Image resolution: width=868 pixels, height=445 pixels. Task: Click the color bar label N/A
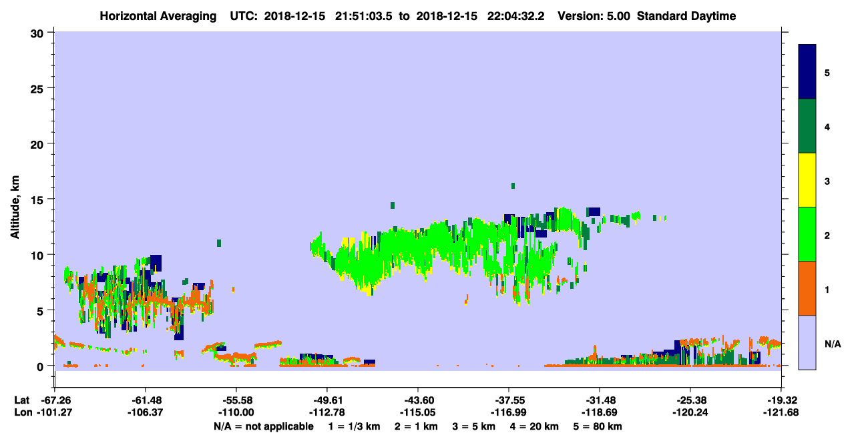[x=833, y=344]
